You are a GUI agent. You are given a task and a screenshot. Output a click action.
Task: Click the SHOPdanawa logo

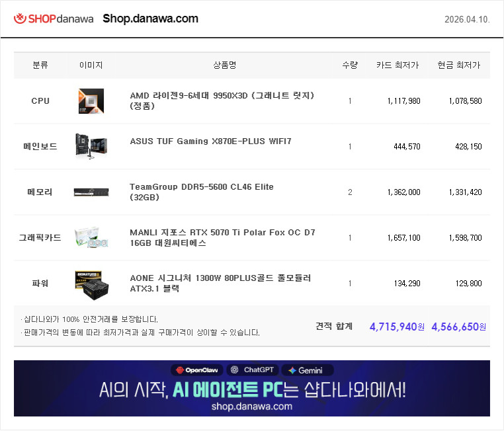[54, 19]
